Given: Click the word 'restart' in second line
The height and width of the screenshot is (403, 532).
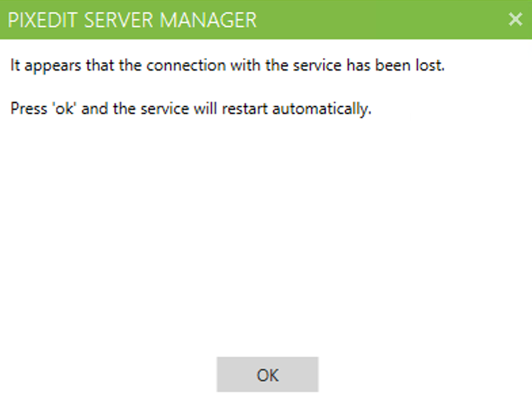Looking at the screenshot, I should click(x=245, y=109).
